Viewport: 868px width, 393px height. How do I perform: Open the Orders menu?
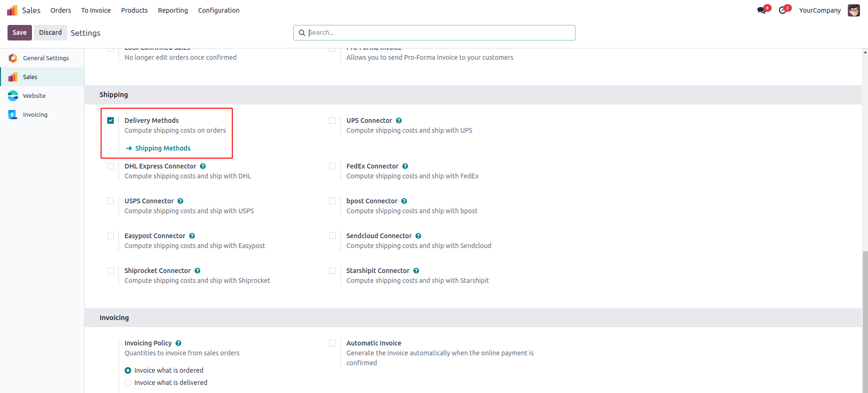click(61, 10)
